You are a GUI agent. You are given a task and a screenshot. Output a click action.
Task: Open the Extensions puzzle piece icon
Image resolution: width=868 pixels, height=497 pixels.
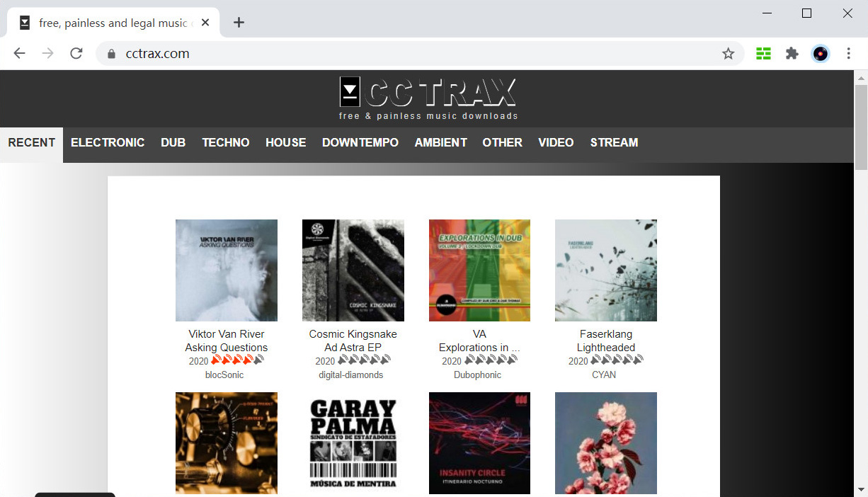[x=792, y=53]
